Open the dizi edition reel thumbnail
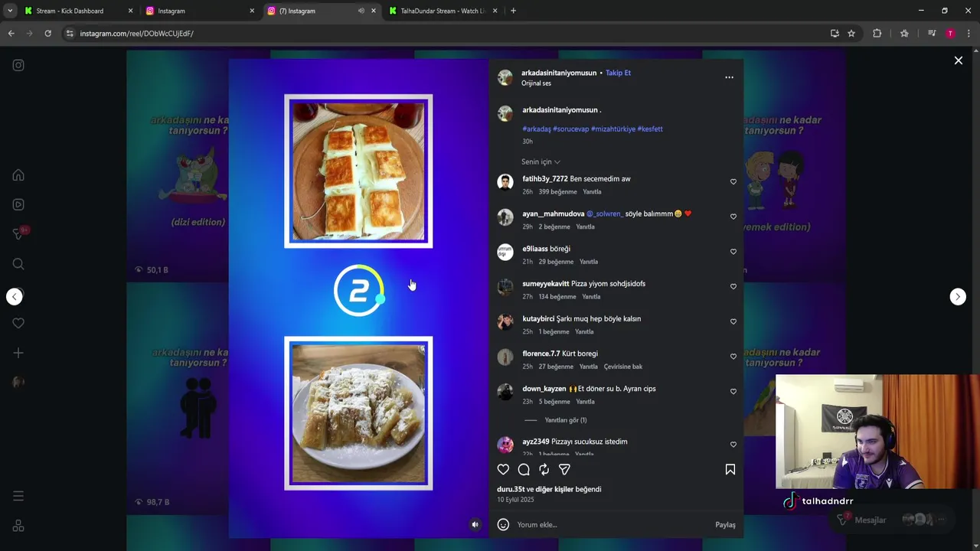The image size is (980, 551). point(178,165)
